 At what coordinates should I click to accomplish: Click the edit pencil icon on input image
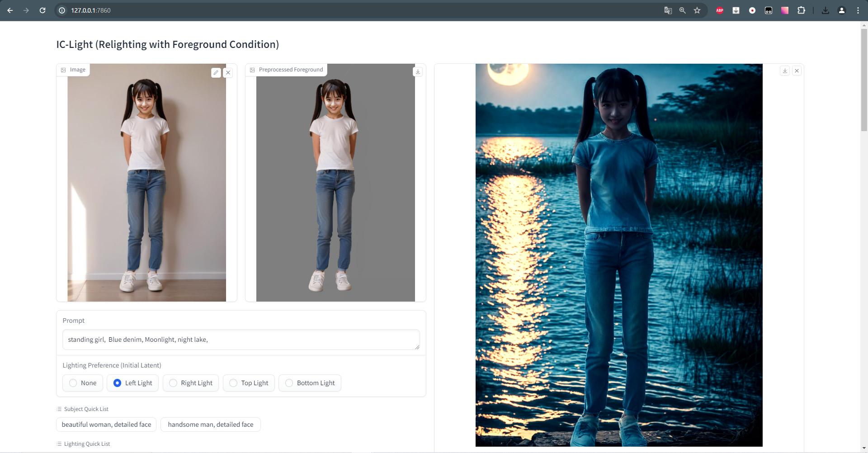[216, 72]
